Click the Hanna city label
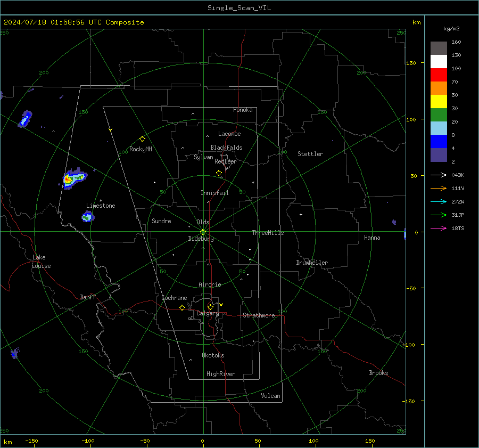The width and height of the screenshot is (479, 448). coord(372,238)
